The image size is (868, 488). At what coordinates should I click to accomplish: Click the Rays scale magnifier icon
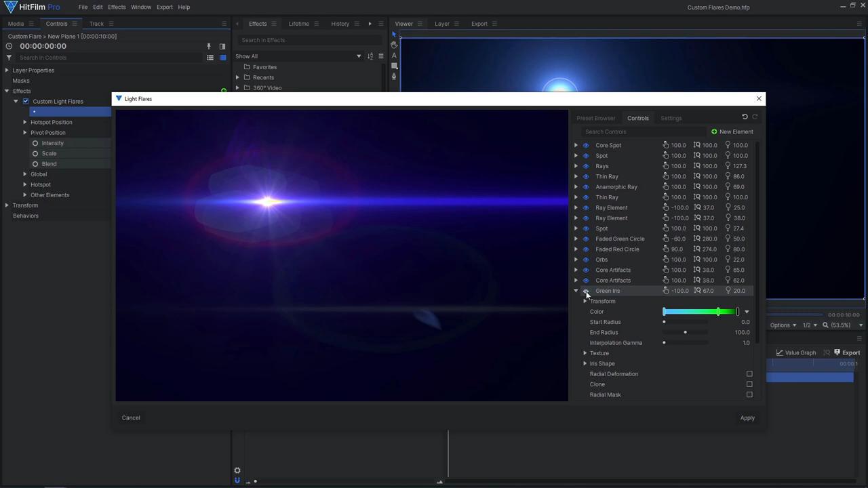(x=697, y=166)
